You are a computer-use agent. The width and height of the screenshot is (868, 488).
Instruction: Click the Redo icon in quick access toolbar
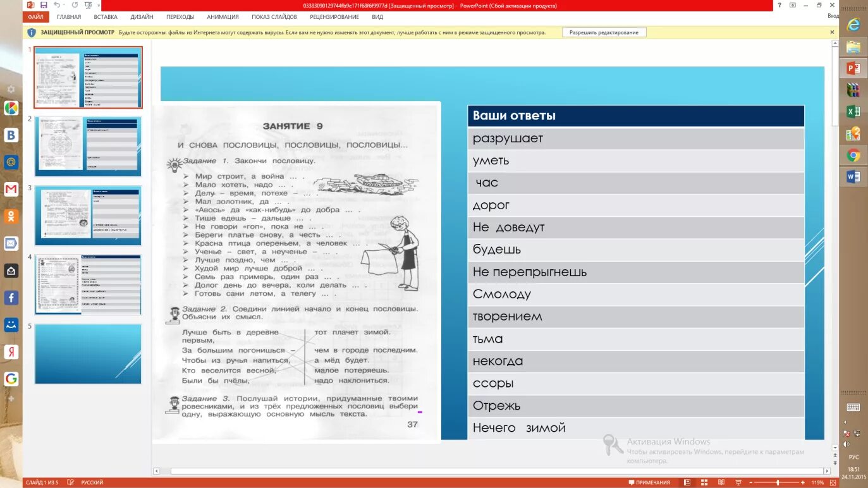click(75, 5)
